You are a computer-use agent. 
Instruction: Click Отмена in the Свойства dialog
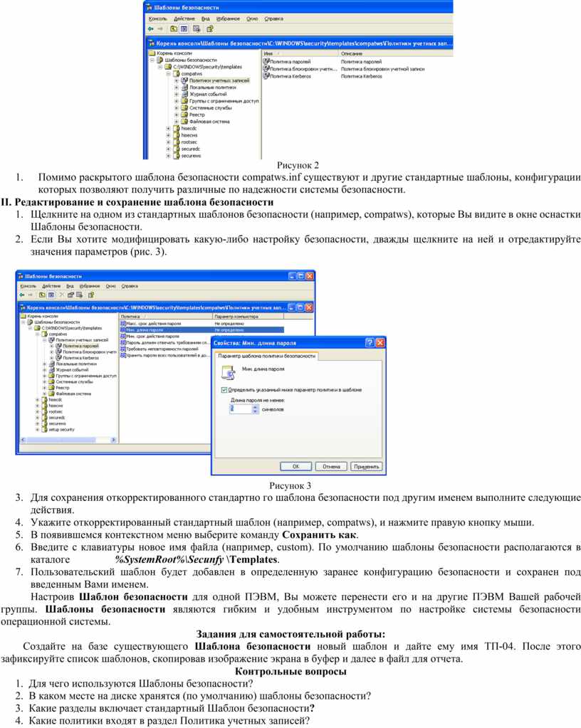331,467
